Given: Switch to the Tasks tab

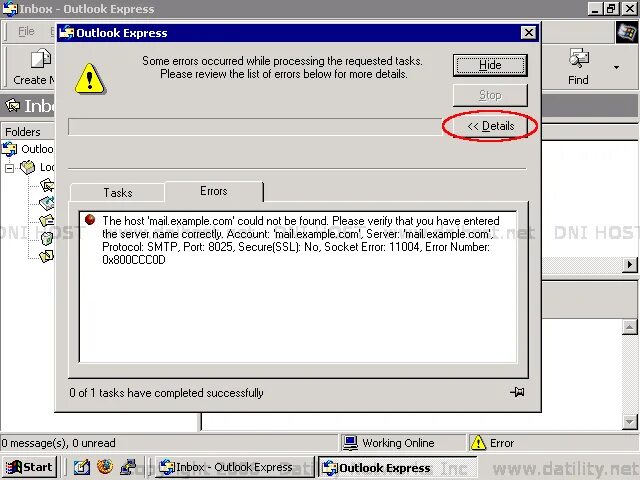Looking at the screenshot, I should (118, 192).
